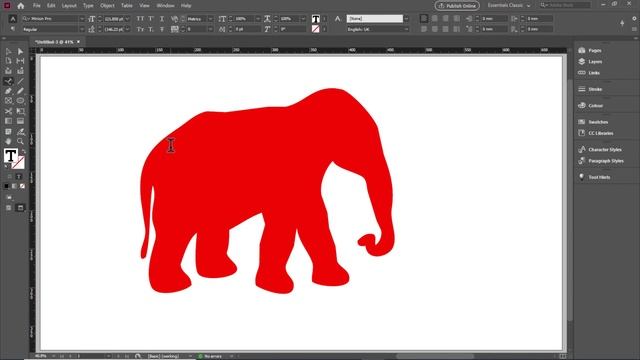640x360 pixels.
Task: Toggle Strikethrough formatting
Action: point(162,29)
